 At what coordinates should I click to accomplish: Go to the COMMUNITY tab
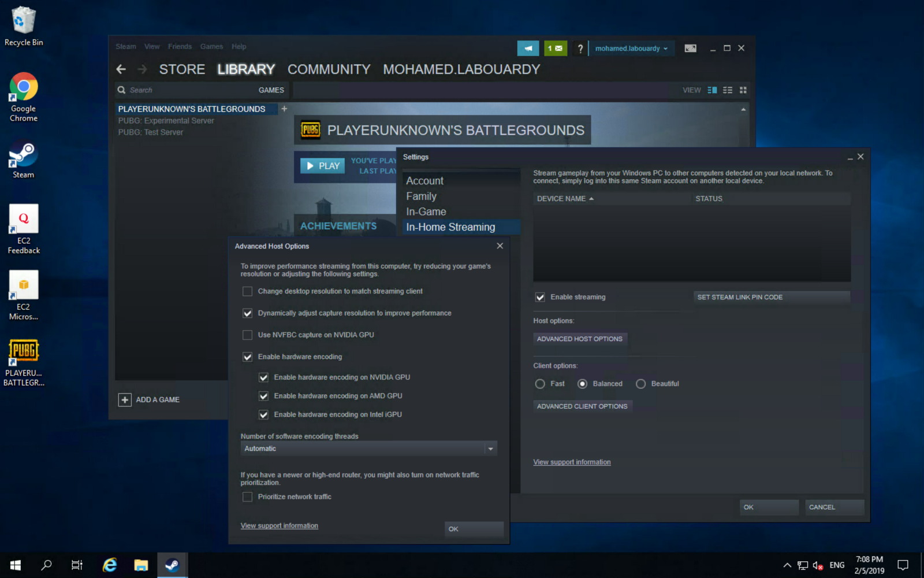click(329, 69)
